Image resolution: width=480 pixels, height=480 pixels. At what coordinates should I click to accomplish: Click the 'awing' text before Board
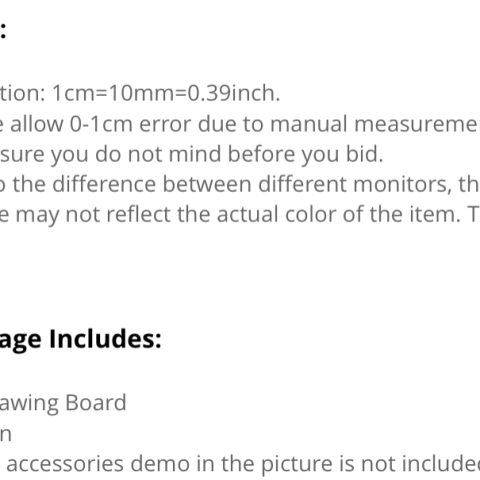[x=29, y=404]
